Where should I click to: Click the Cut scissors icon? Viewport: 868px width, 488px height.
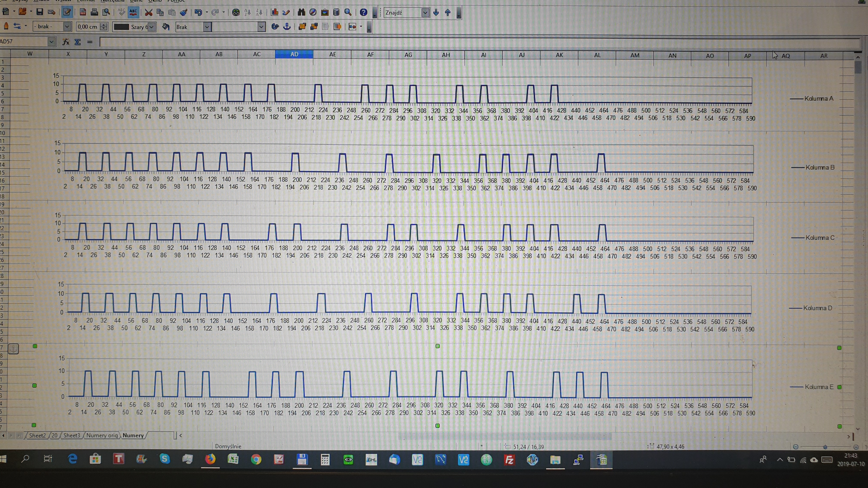[x=148, y=12]
